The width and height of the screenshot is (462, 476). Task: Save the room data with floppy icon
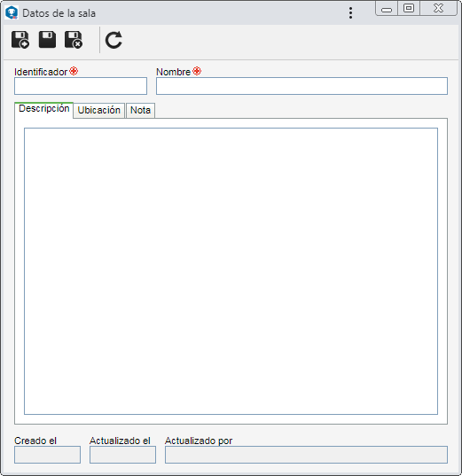[47, 40]
